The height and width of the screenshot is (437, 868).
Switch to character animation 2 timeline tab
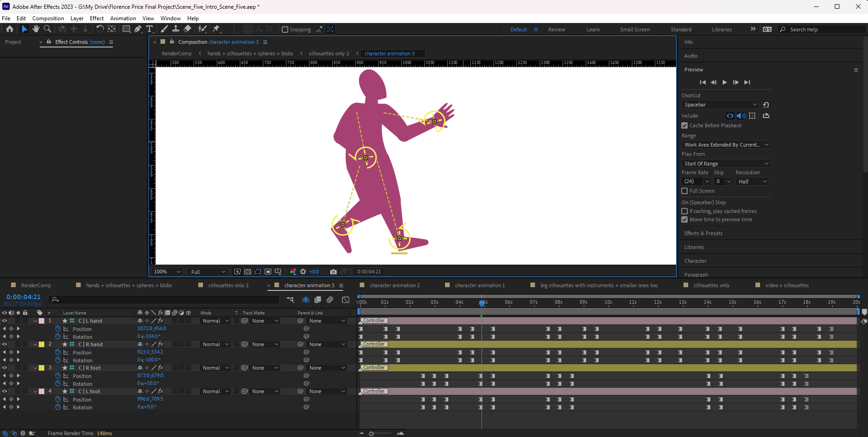click(x=394, y=285)
